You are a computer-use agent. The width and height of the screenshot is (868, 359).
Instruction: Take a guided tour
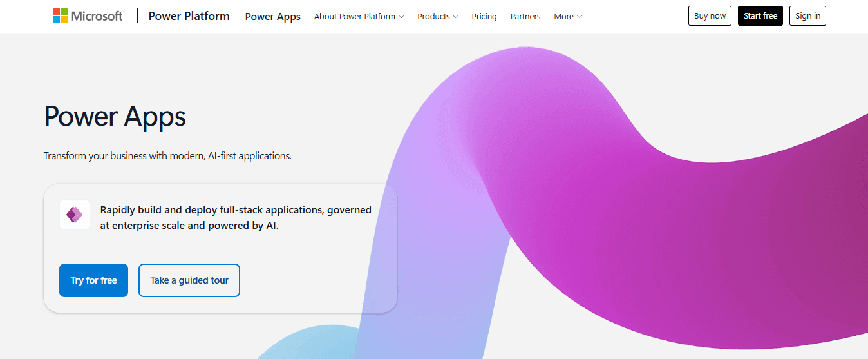pyautogui.click(x=189, y=280)
